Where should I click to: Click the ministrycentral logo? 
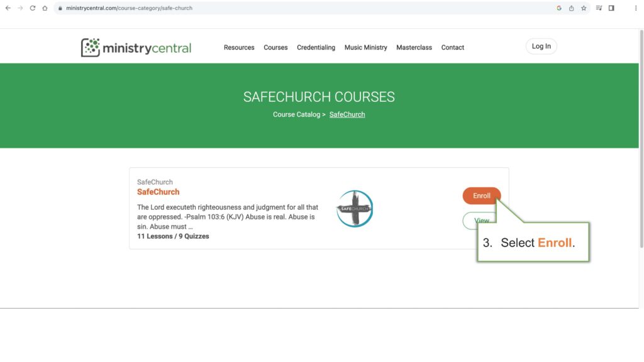click(x=136, y=48)
